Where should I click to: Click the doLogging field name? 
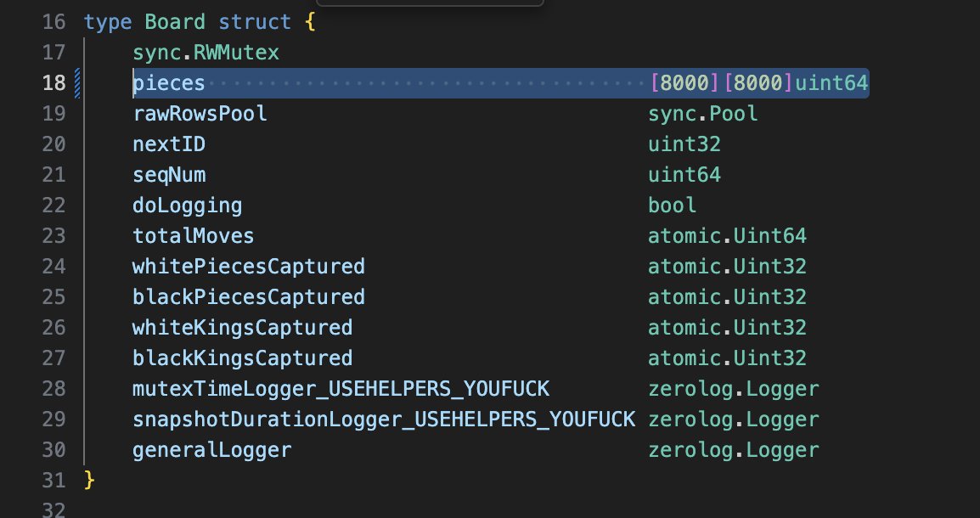coord(187,206)
